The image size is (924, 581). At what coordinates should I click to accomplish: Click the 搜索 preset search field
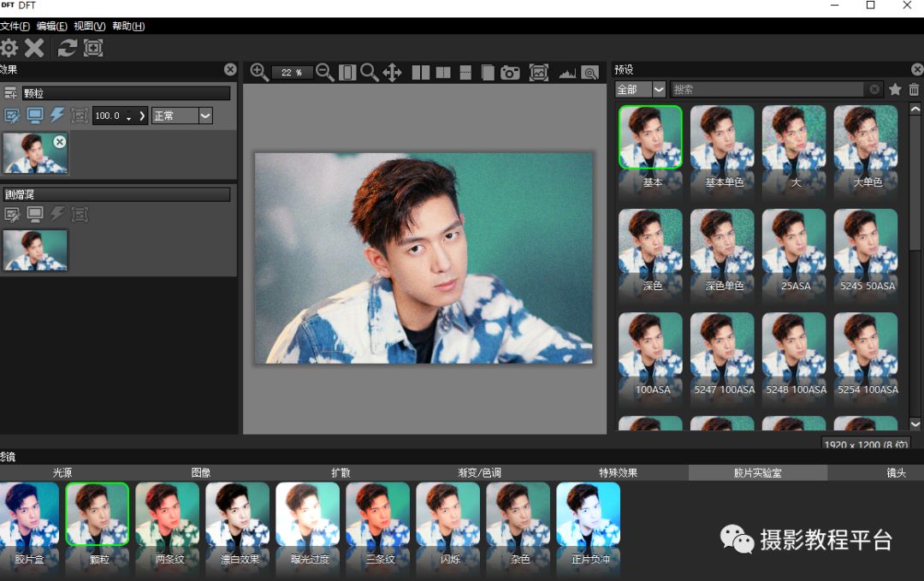tap(768, 90)
